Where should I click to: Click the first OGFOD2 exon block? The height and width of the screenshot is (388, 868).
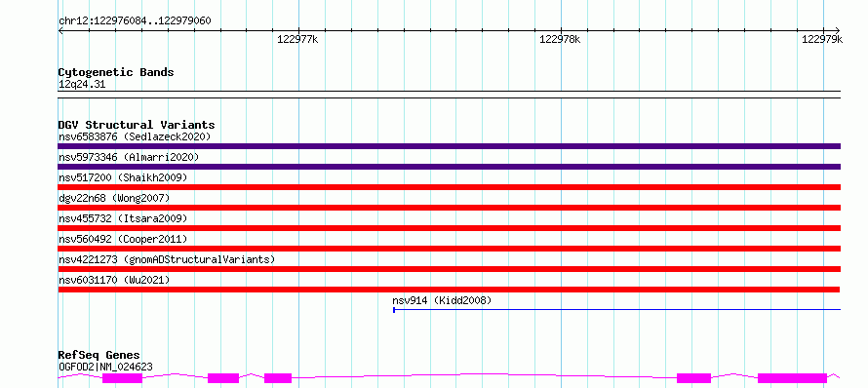(122, 378)
